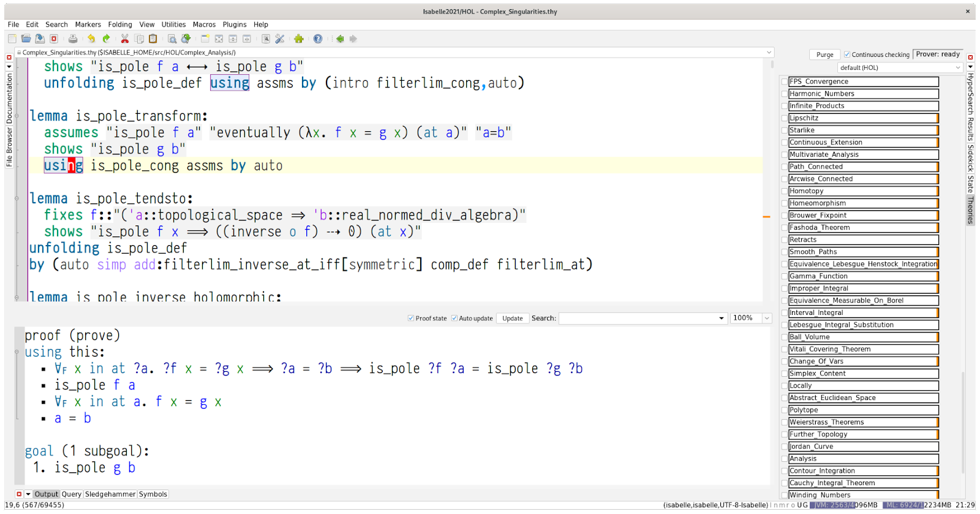Click the Gamma_Function theory progress bar

click(863, 276)
